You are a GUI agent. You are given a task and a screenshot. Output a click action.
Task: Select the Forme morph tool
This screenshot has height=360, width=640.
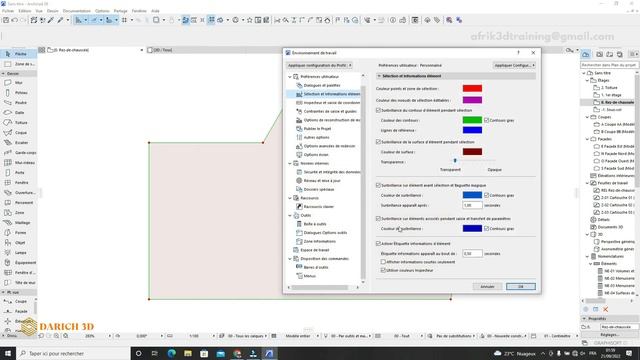(x=18, y=233)
